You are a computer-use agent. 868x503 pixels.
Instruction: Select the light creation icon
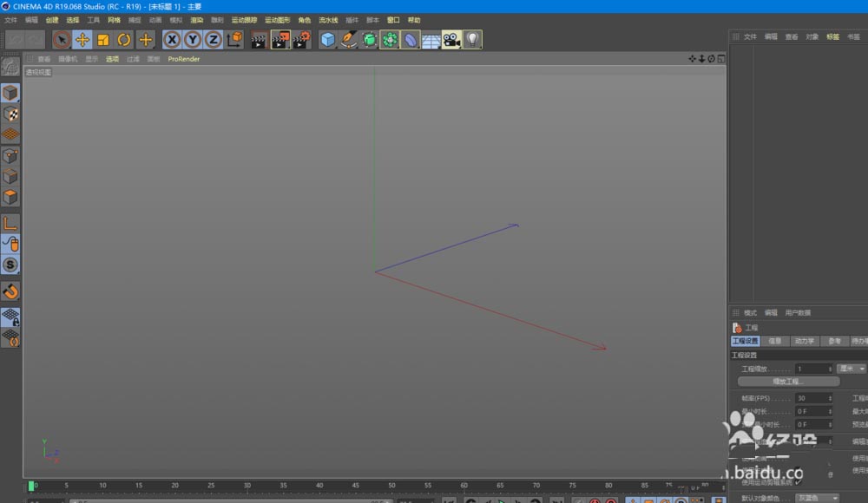coord(471,39)
